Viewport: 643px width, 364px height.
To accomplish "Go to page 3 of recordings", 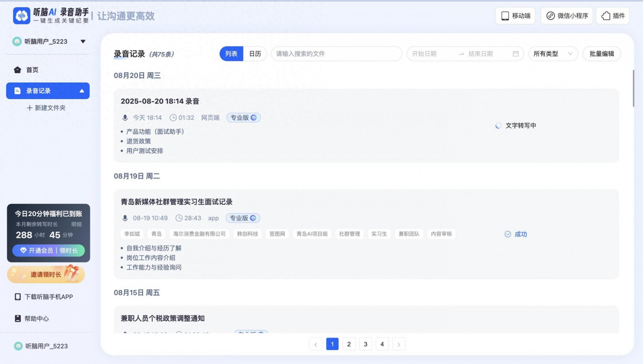I will coord(365,344).
